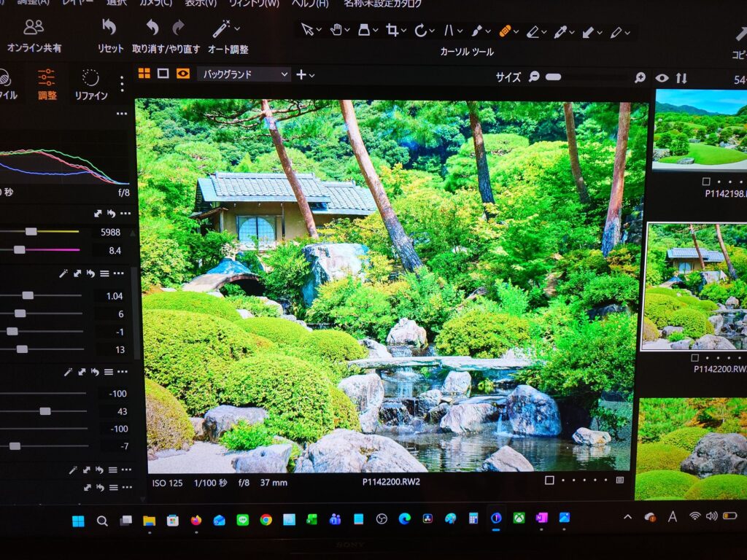Select the orange Heal bandage tool
The width and height of the screenshot is (747, 560).
point(505,31)
